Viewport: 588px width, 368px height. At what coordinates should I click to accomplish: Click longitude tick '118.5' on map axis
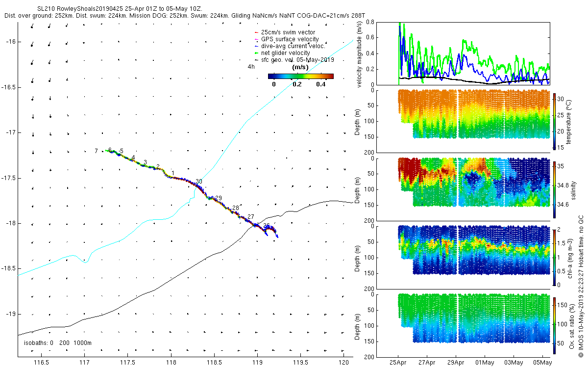click(214, 362)
